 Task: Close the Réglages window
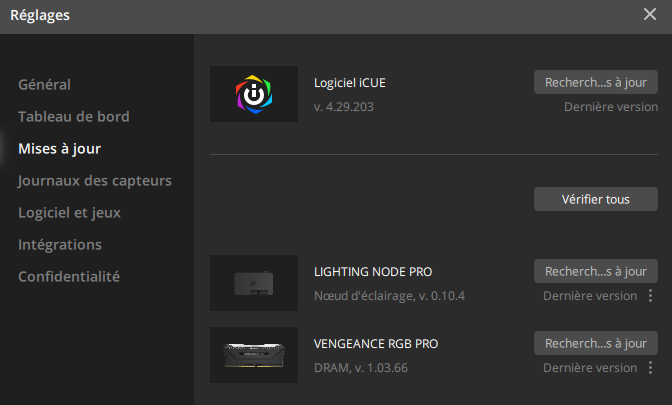point(650,14)
